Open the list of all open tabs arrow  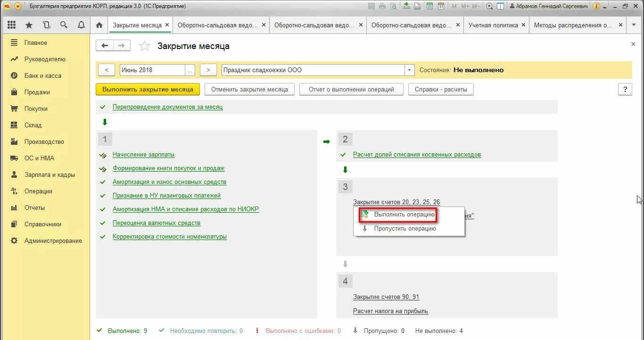coord(634,25)
